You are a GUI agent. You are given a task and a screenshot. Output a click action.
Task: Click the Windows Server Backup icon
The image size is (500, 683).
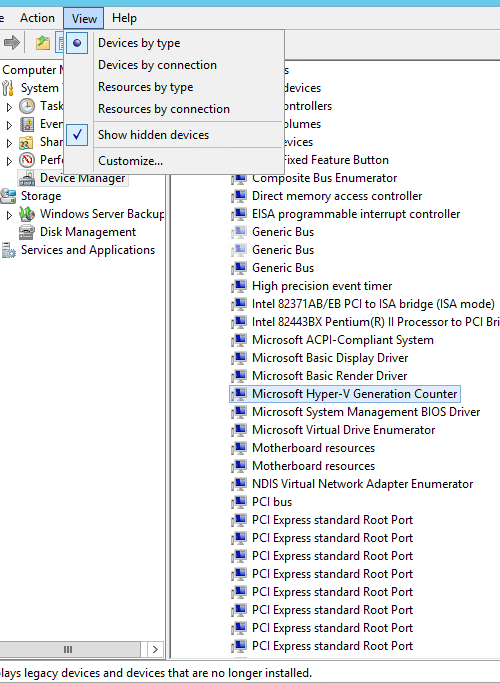click(27, 214)
